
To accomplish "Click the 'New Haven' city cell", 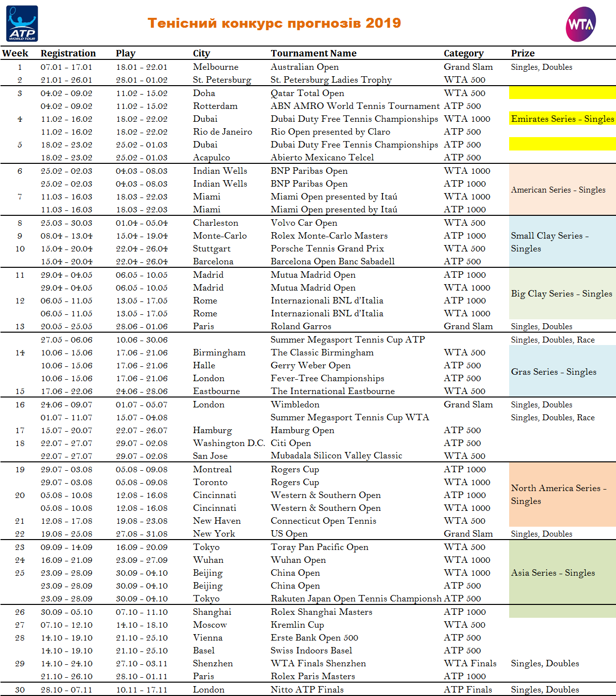I will click(217, 521).
